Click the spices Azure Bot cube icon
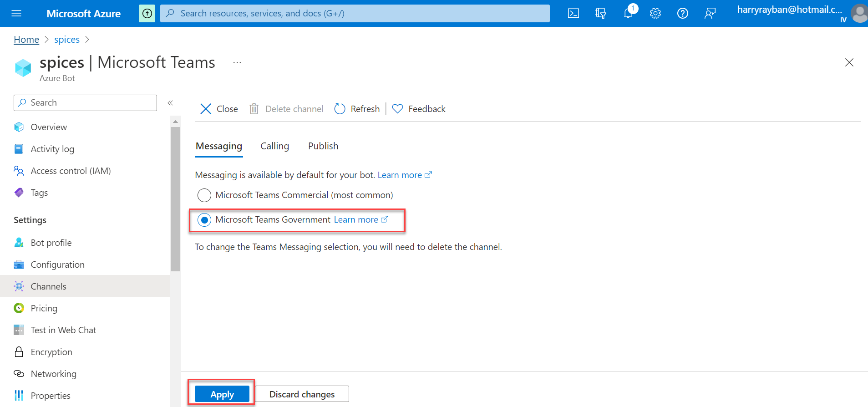The image size is (868, 407). pyautogui.click(x=23, y=68)
